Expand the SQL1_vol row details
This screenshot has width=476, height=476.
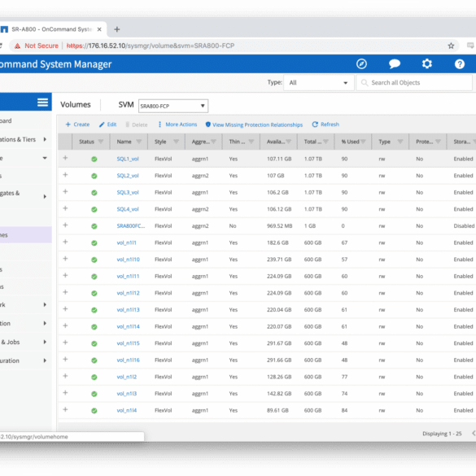click(x=65, y=158)
